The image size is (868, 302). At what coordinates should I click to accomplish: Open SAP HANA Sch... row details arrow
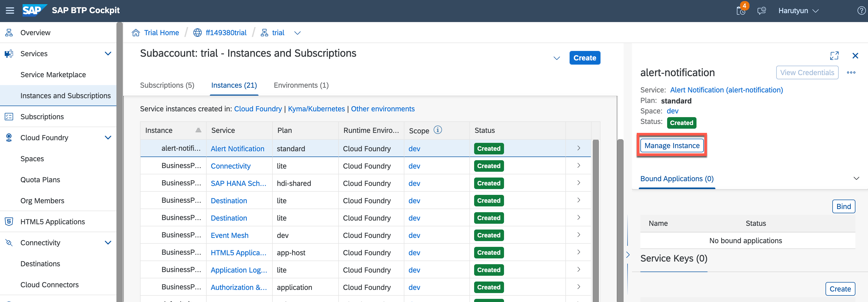click(x=578, y=183)
